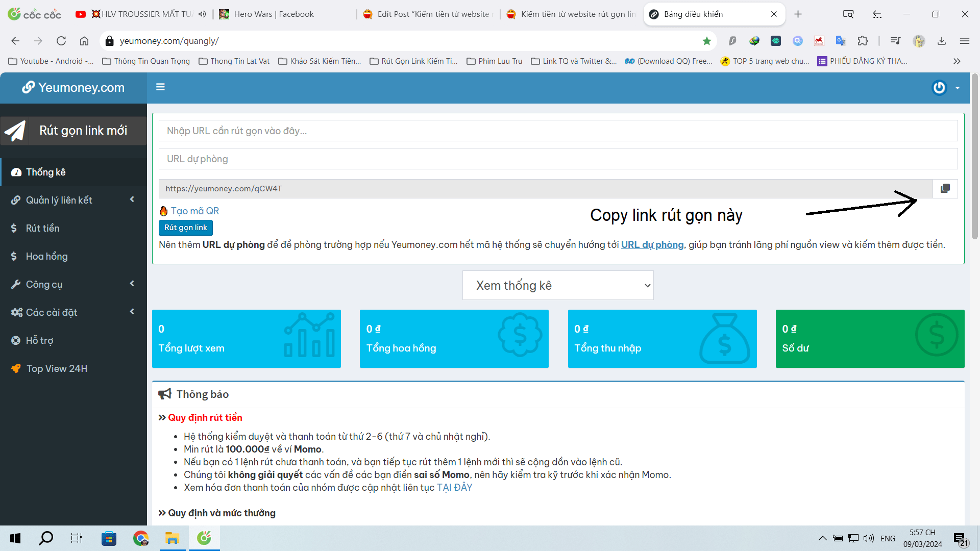Click the Tổng thu nhập card
The width and height of the screenshot is (980, 551).
(x=663, y=339)
